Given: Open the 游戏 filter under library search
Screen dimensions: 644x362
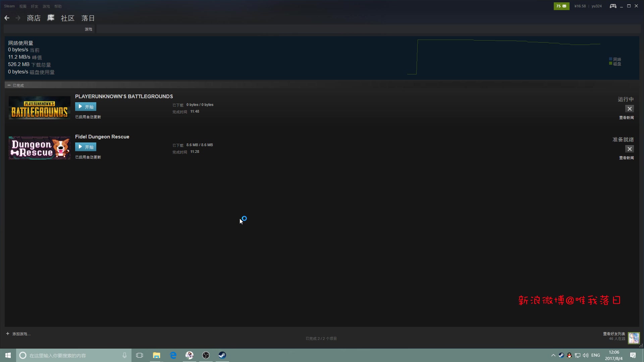Looking at the screenshot, I should click(88, 29).
